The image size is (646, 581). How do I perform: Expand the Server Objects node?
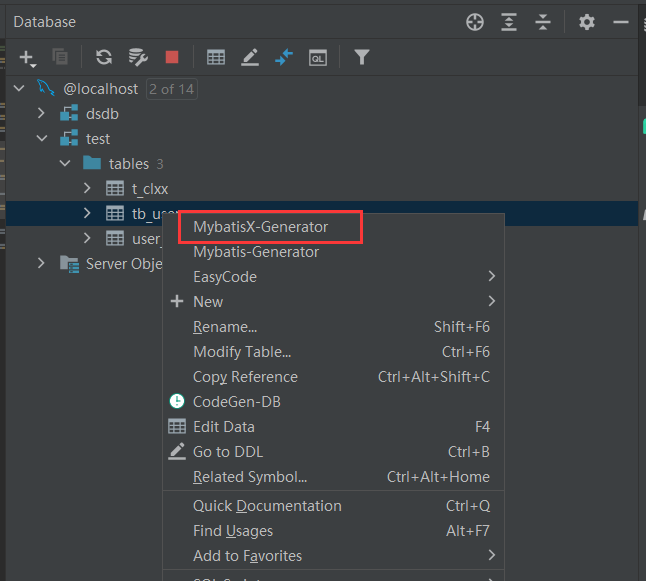[41, 263]
